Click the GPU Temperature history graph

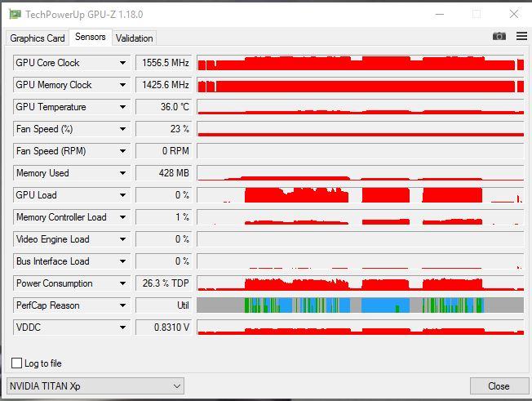pos(361,107)
